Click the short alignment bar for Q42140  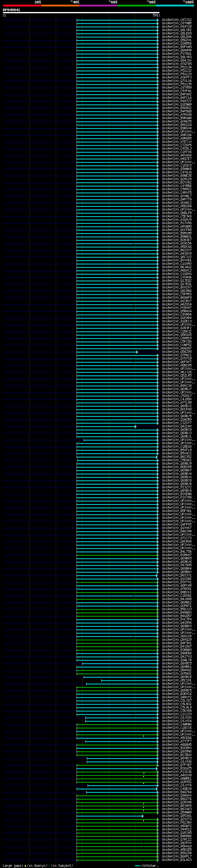pos(107,426)
